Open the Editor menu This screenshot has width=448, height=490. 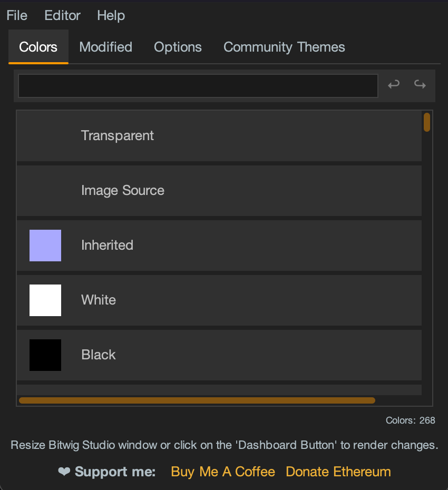[62, 15]
